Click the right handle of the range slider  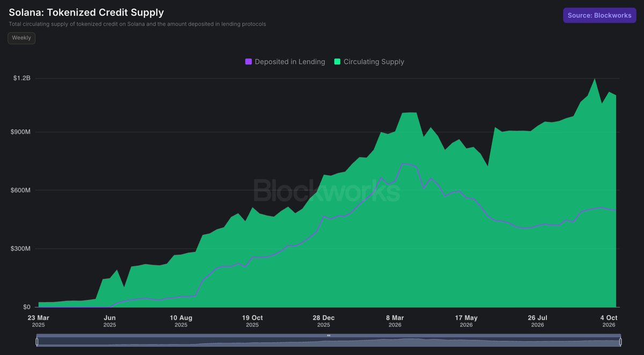(x=620, y=342)
